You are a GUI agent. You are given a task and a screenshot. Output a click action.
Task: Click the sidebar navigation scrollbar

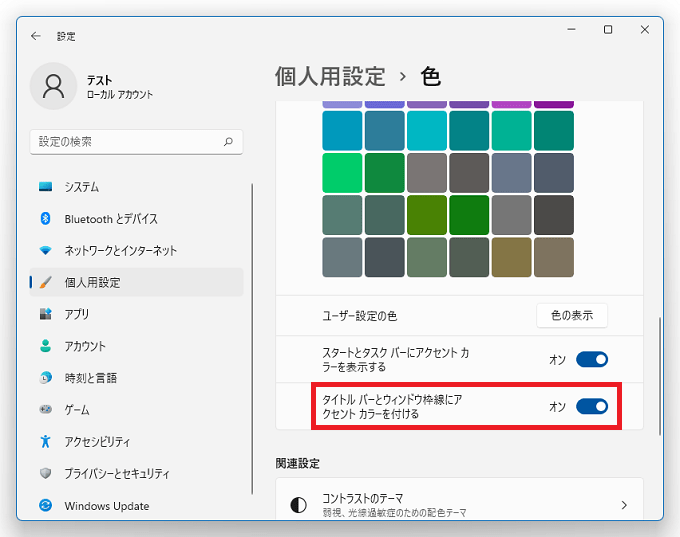(x=252, y=339)
